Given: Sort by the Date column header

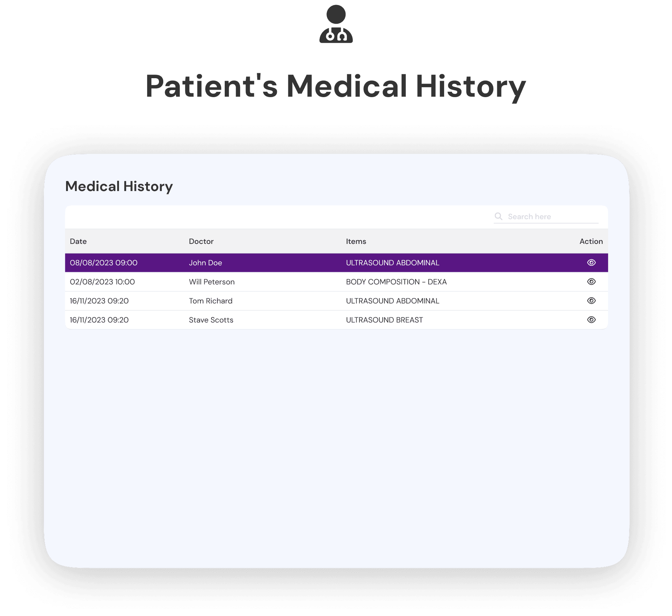Looking at the screenshot, I should (78, 241).
